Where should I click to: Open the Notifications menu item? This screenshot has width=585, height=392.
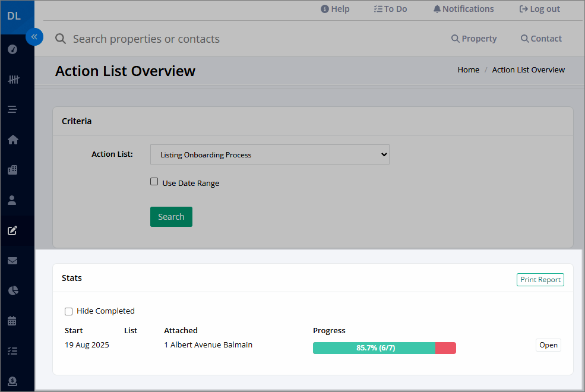click(463, 9)
